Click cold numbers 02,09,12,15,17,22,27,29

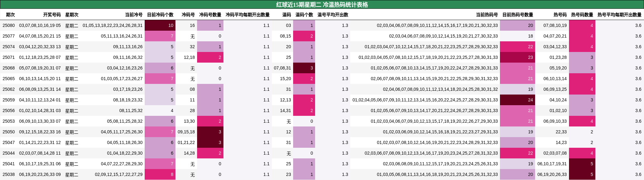click(119, 174)
